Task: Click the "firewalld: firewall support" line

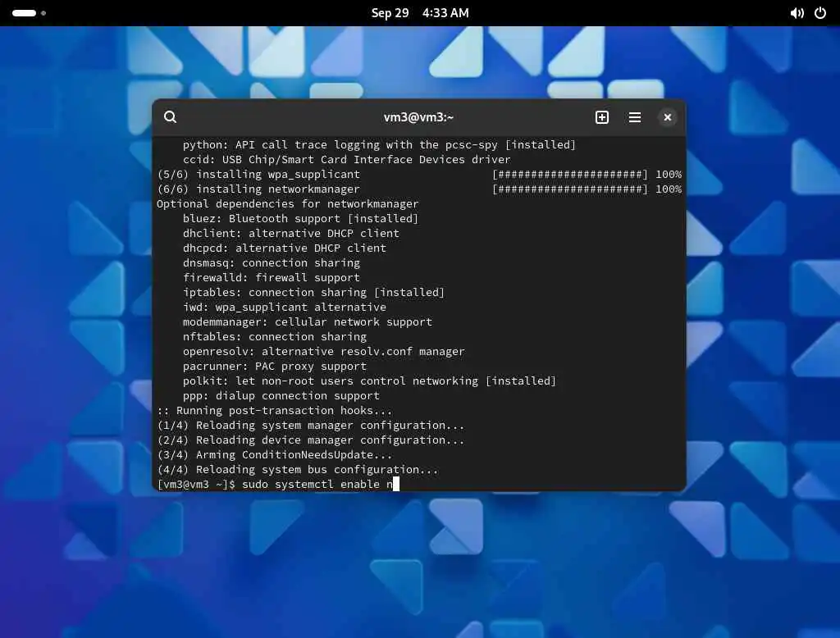Action: click(x=271, y=277)
